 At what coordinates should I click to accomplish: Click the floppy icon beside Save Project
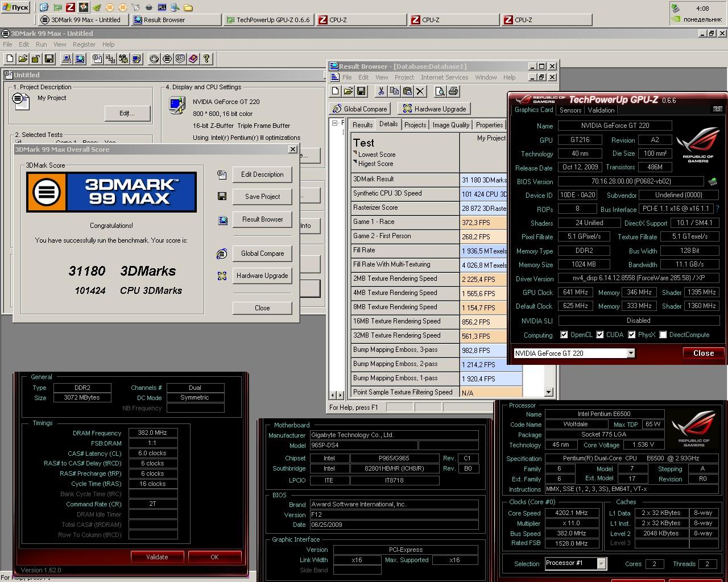point(222,197)
